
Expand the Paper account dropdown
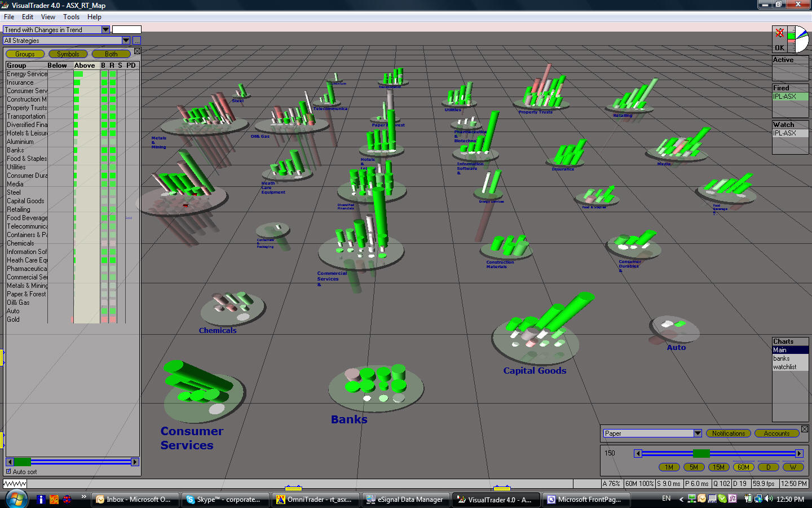(698, 433)
